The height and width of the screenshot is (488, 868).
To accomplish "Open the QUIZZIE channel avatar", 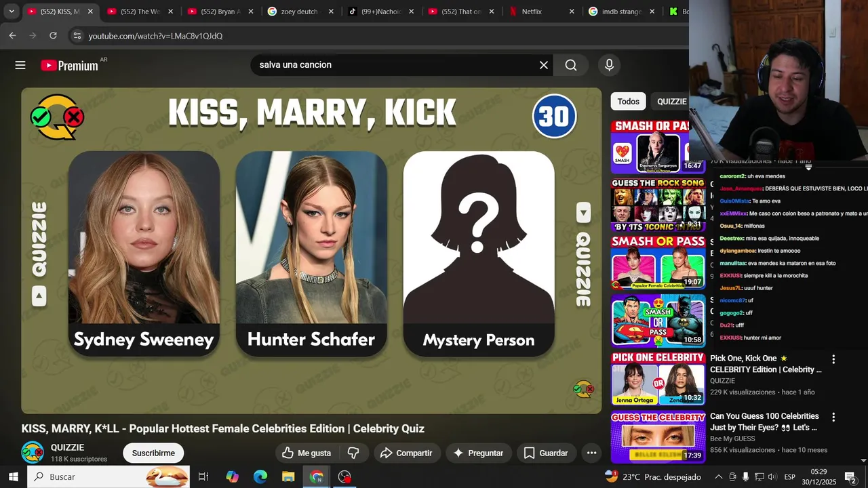I will 33,453.
